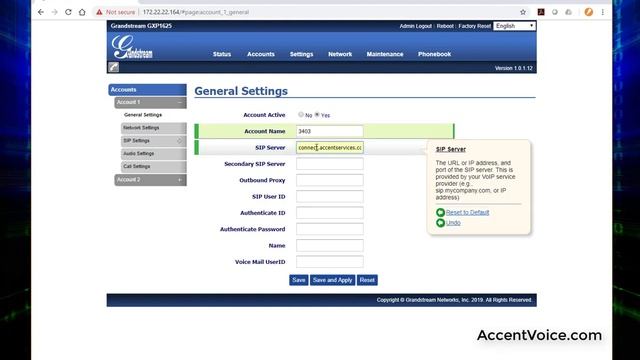640x360 pixels.
Task: Click the browser forward arrow
Action: pyautogui.click(x=55, y=12)
